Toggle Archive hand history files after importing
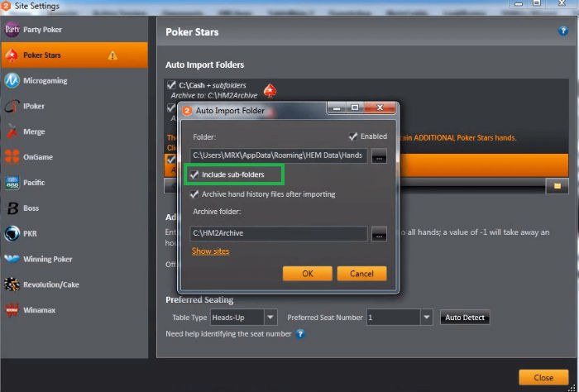 tap(194, 194)
